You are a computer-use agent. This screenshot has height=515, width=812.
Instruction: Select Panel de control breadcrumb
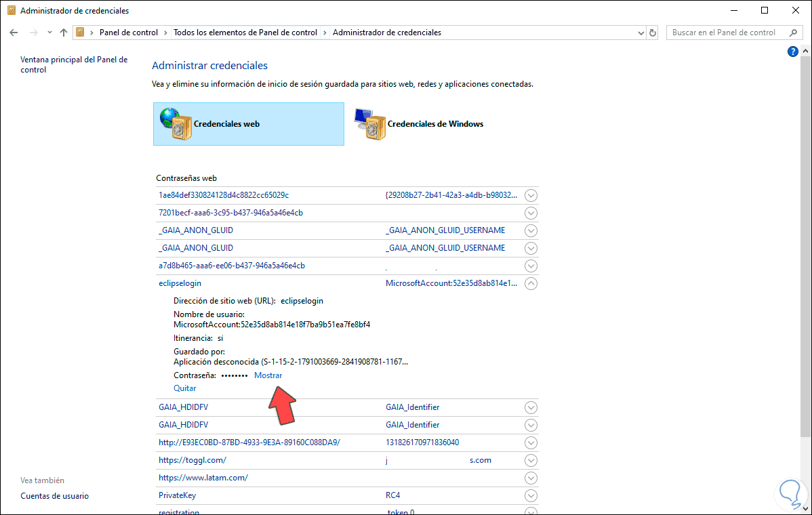129,33
